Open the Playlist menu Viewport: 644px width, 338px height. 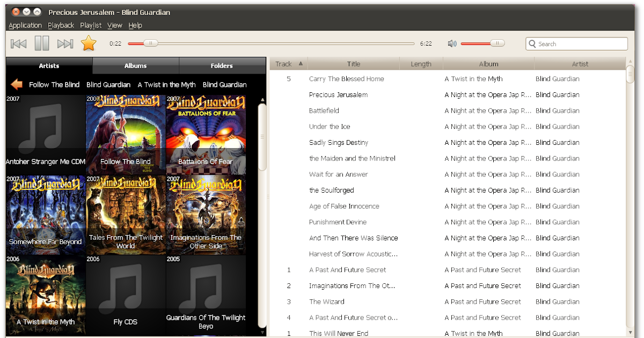tap(91, 25)
